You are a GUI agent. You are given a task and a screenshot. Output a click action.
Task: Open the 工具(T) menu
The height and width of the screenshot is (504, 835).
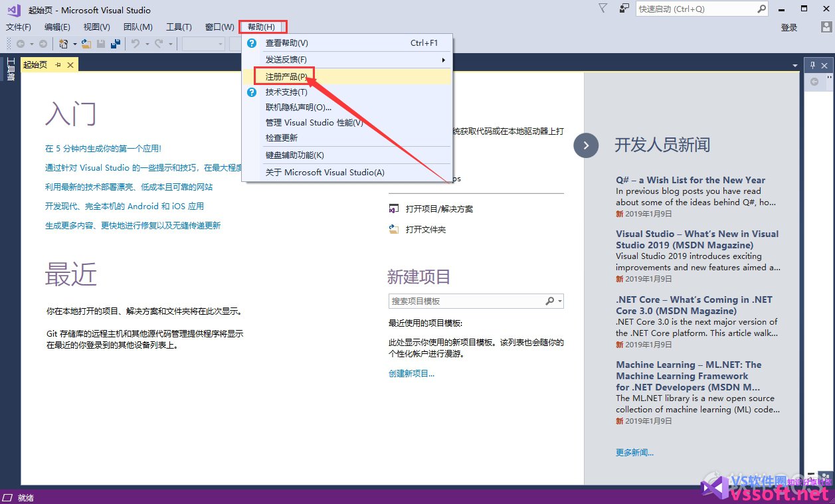pyautogui.click(x=179, y=27)
